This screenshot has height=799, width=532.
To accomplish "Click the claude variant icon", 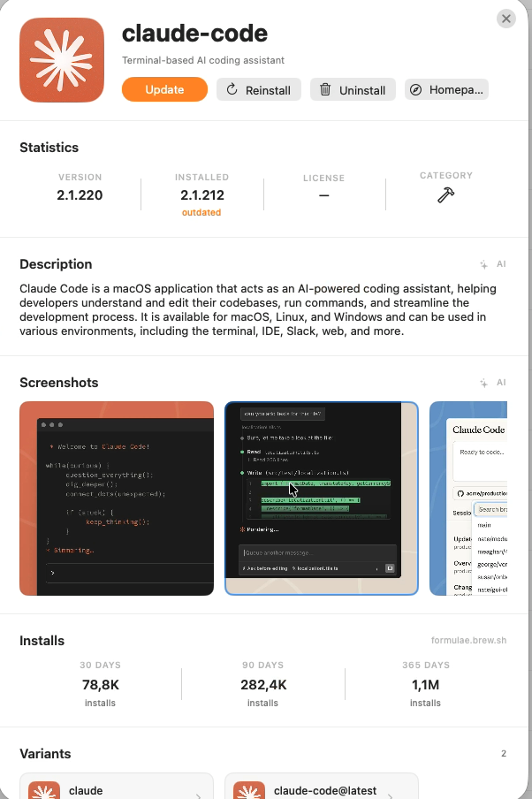I will (x=44, y=790).
